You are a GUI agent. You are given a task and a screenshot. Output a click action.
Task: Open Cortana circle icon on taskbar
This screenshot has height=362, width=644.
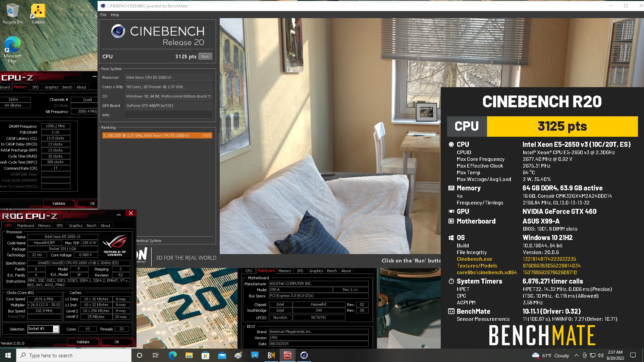point(140,355)
